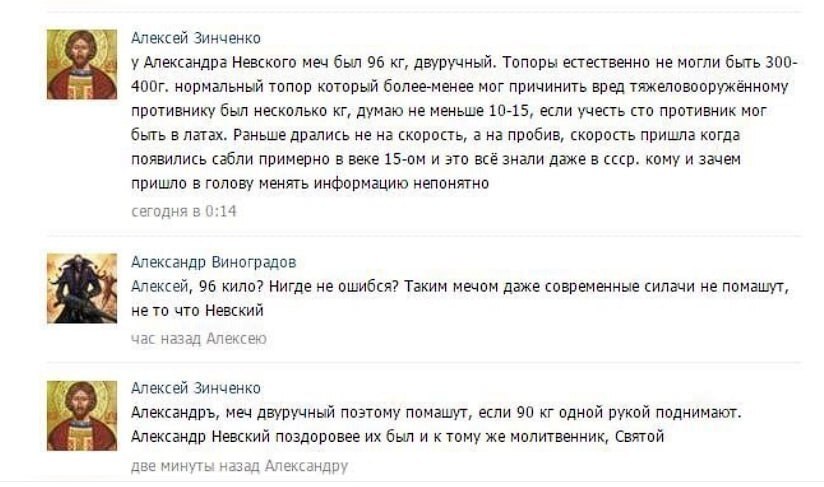Follow the 'Алексею' reply link

[236, 339]
